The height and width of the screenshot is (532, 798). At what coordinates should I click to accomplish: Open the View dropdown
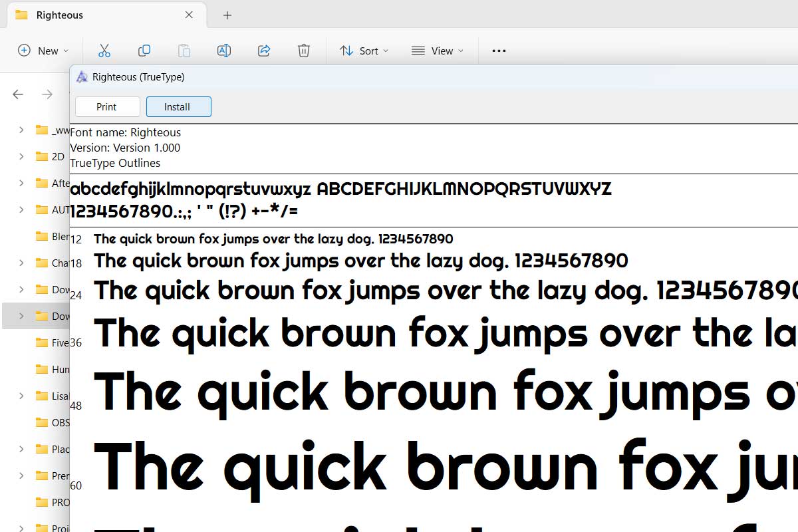(438, 50)
